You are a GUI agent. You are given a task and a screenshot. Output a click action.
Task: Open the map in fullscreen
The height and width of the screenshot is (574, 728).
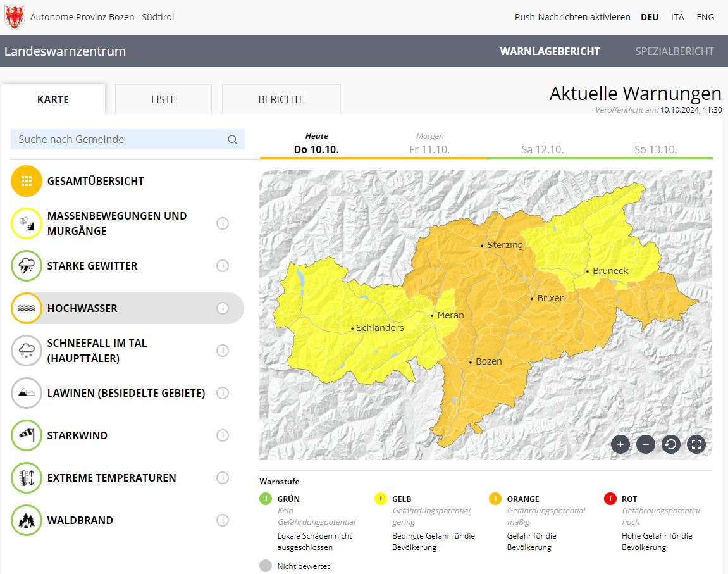click(696, 444)
